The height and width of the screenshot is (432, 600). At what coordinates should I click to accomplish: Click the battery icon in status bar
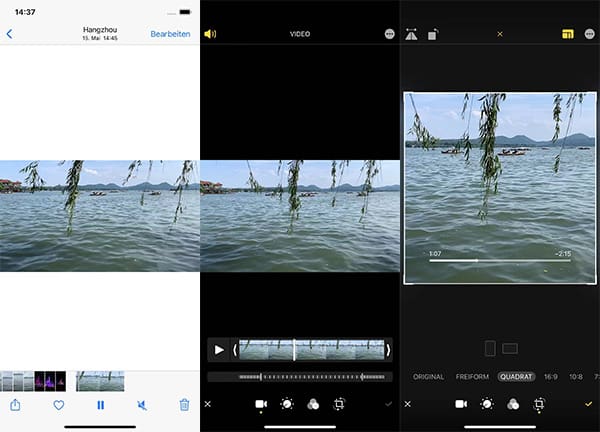pos(185,12)
